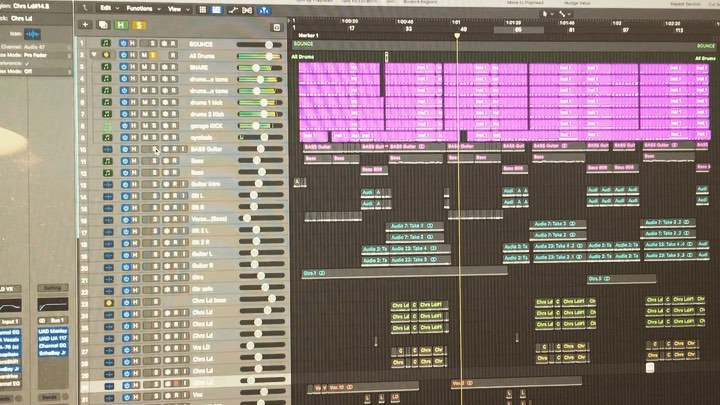Click the audio waveform icon on BASS Guitar track
The width and height of the screenshot is (720, 405).
coord(107,149)
